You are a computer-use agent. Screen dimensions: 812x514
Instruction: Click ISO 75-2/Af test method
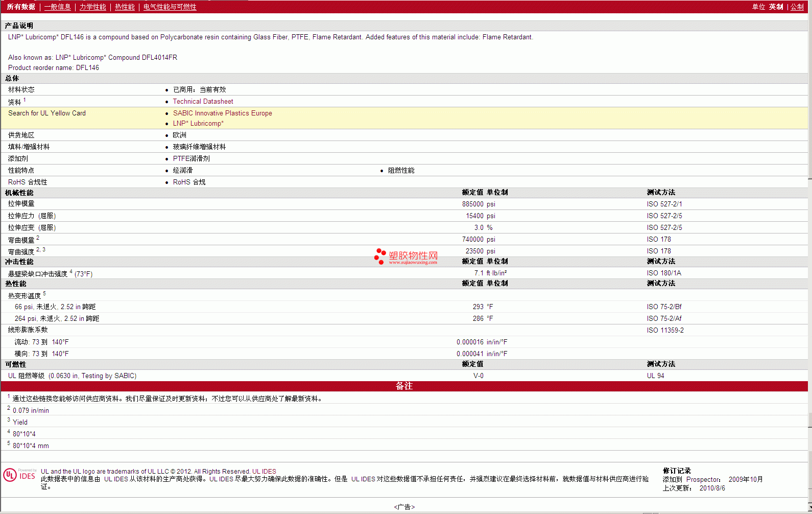coord(664,318)
